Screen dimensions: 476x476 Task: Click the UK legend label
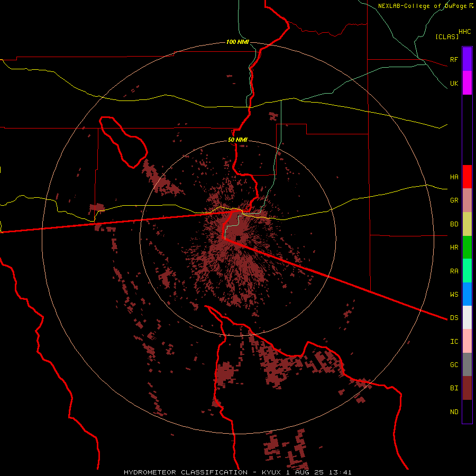(454, 83)
